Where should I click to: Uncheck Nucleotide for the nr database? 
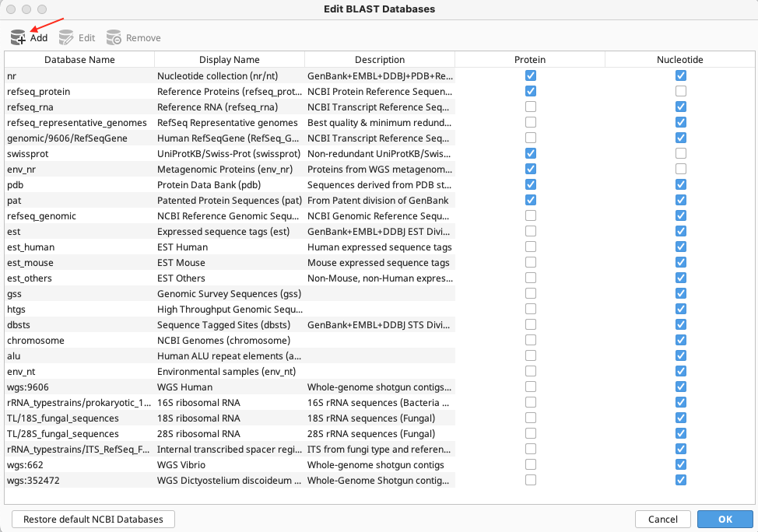click(x=681, y=75)
